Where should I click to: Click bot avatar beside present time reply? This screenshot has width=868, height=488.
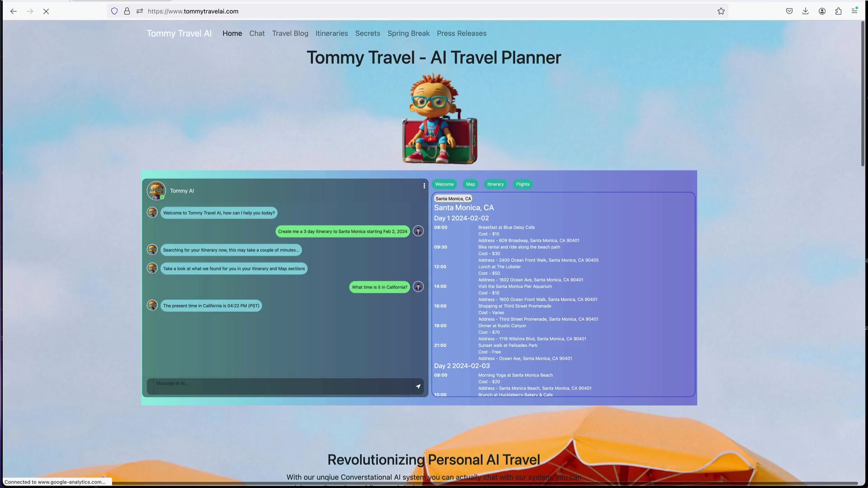(152, 305)
